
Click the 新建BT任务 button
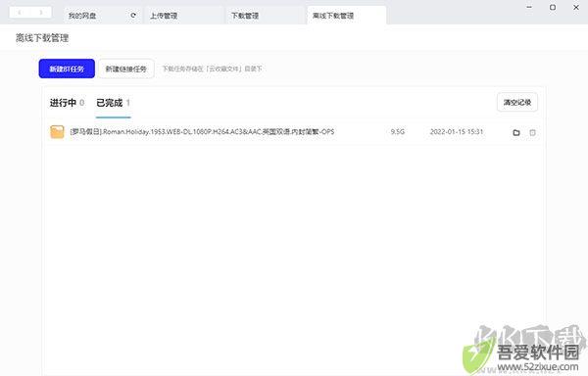(67, 69)
